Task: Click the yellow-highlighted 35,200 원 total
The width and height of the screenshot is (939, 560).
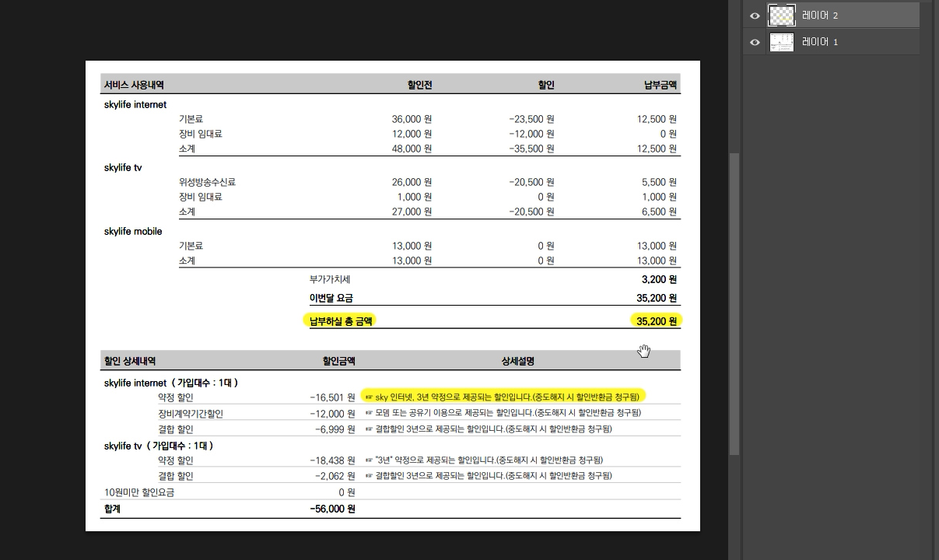Action: coord(657,320)
